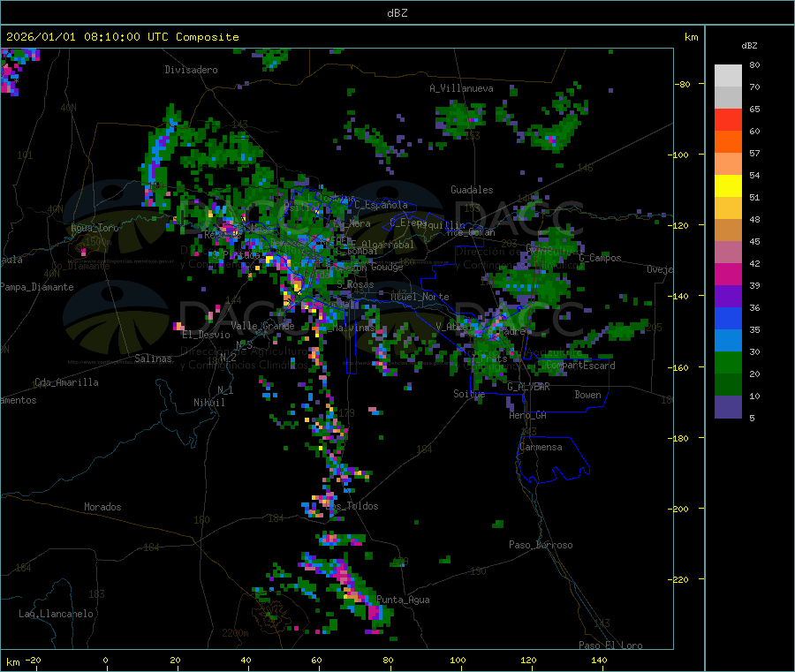Select the 65 dBZ red legend swatch
The width and height of the screenshot is (795, 672).
pyautogui.click(x=728, y=119)
